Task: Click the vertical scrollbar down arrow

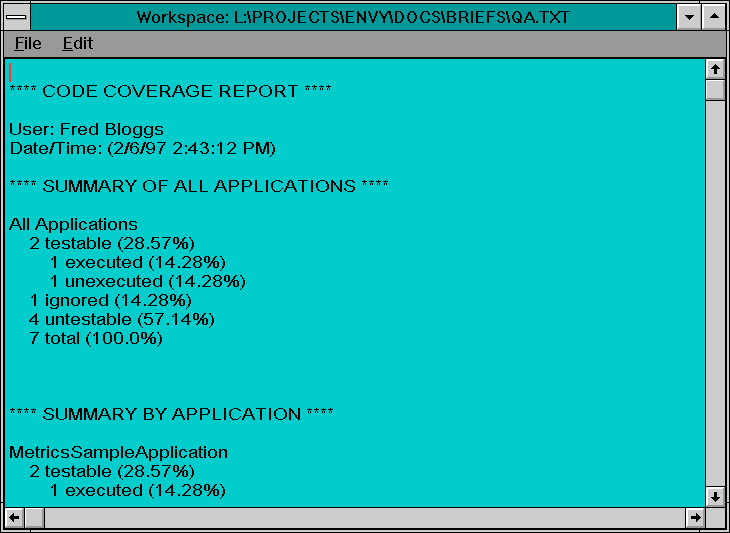Action: tap(715, 497)
